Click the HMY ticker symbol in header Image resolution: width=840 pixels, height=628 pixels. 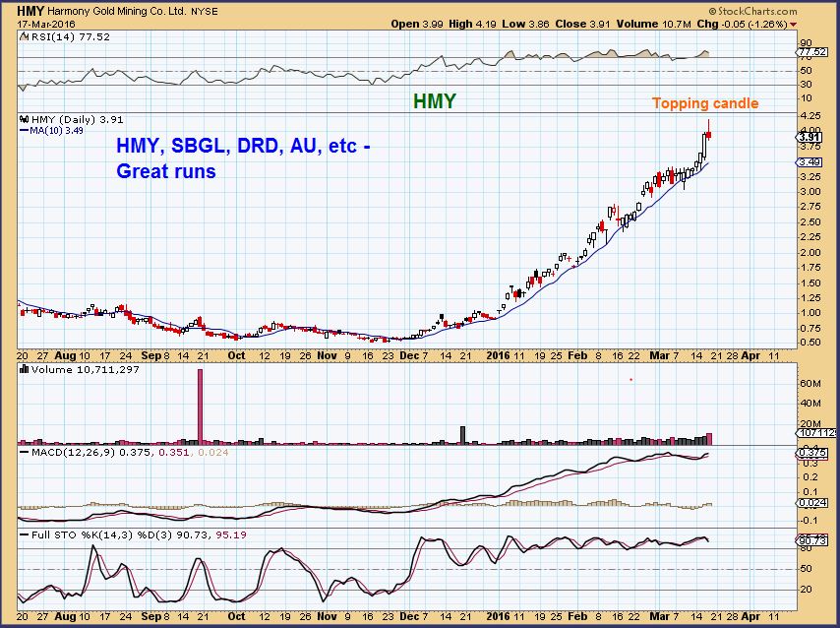pyautogui.click(x=30, y=11)
